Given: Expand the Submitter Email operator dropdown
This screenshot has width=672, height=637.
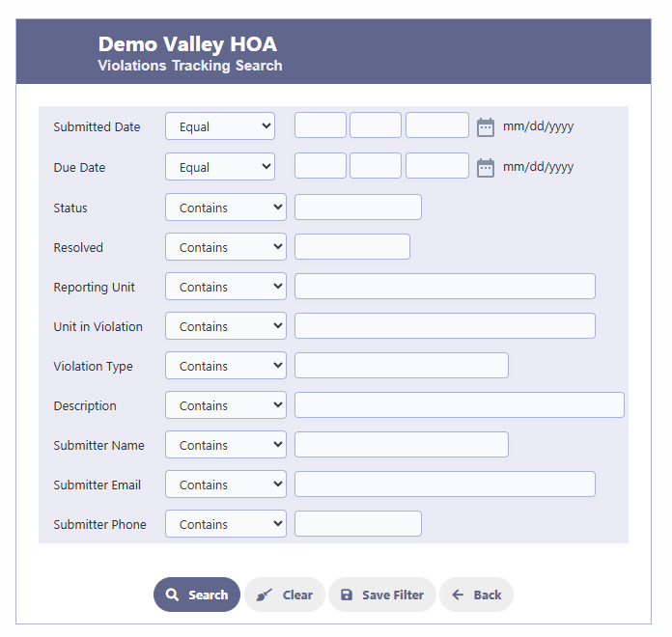Looking at the screenshot, I should [x=226, y=485].
